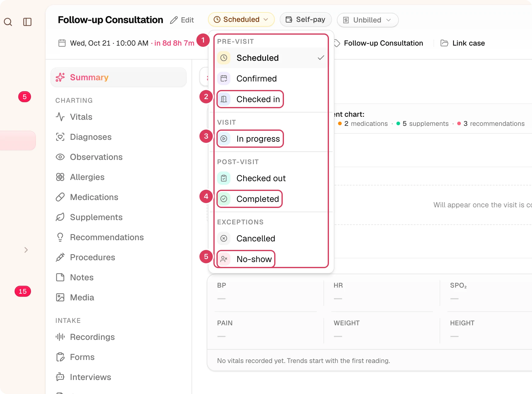The image size is (532, 394).
Task: Open Recordings under Intake
Action: pyautogui.click(x=119, y=337)
